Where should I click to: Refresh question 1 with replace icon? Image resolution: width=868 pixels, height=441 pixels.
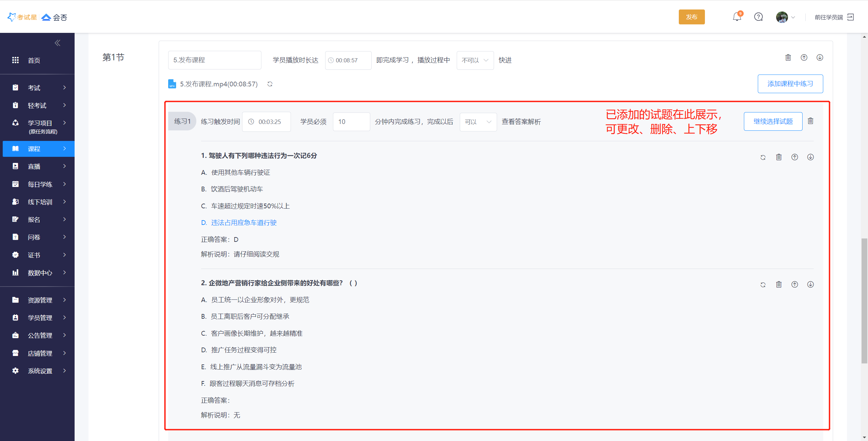pos(763,157)
